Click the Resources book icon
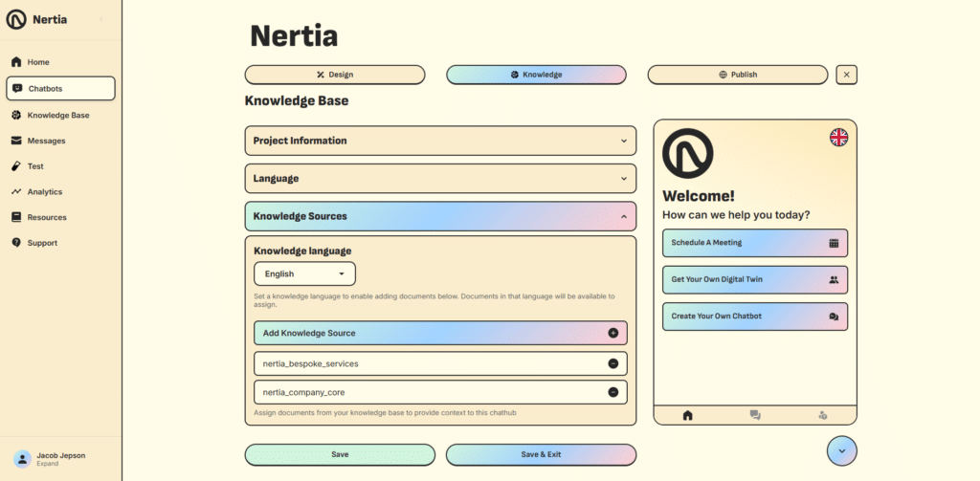The image size is (980, 481). coord(16,217)
